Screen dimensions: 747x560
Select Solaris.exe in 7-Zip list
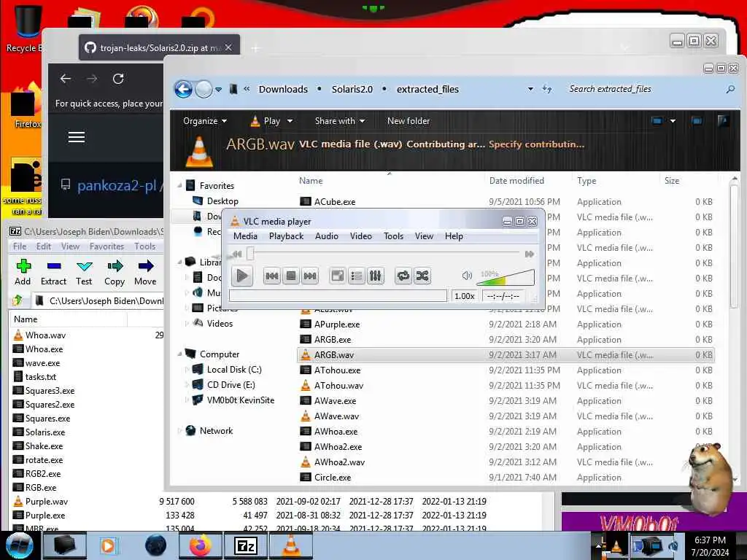point(44,432)
